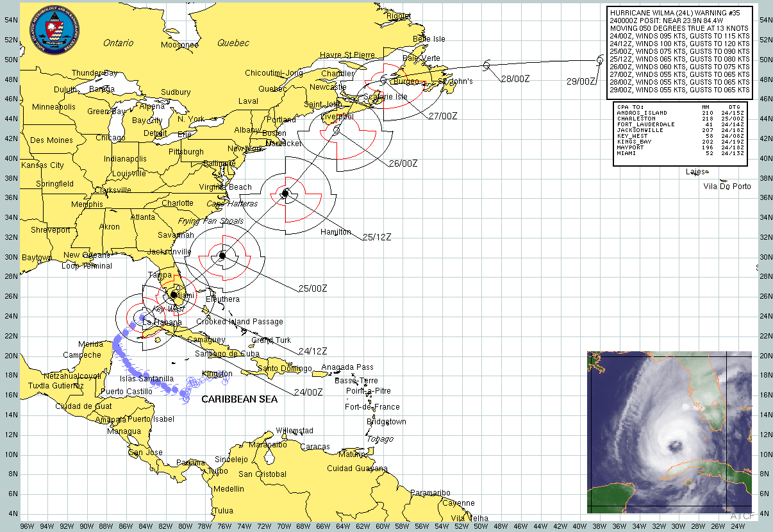Click the '29/00Z' track label on the map

(581, 81)
